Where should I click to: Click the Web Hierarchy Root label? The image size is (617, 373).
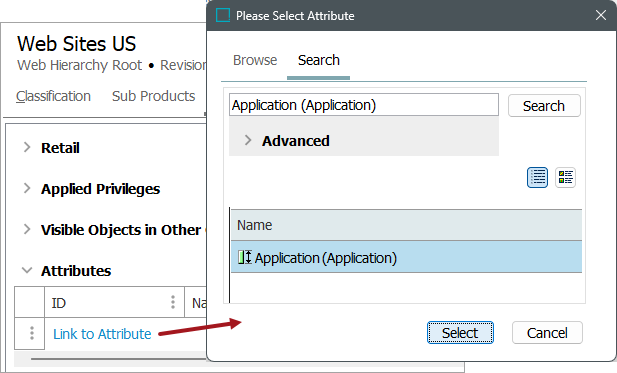point(79,65)
